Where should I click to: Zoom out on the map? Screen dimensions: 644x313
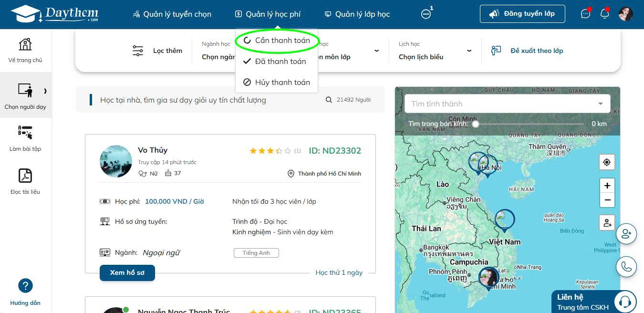point(607,200)
